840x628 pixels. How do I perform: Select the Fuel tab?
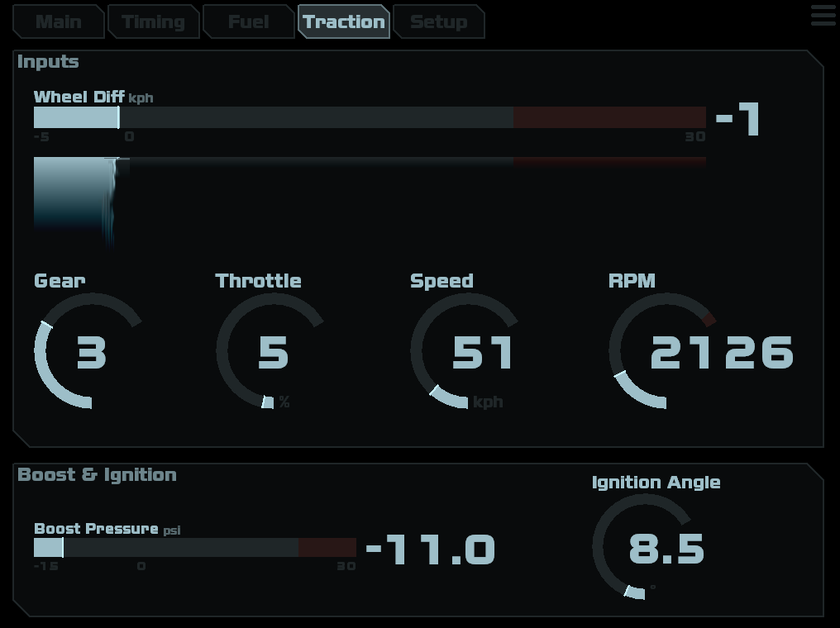(x=248, y=21)
